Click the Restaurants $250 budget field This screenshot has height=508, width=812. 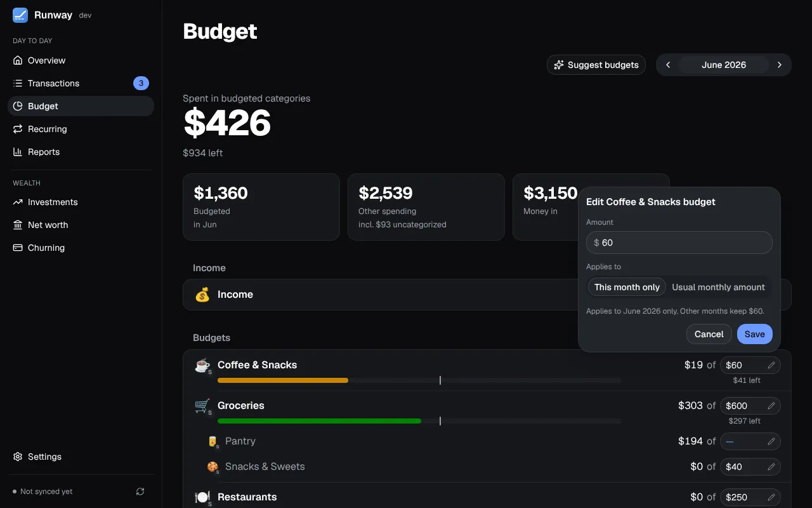(750, 497)
